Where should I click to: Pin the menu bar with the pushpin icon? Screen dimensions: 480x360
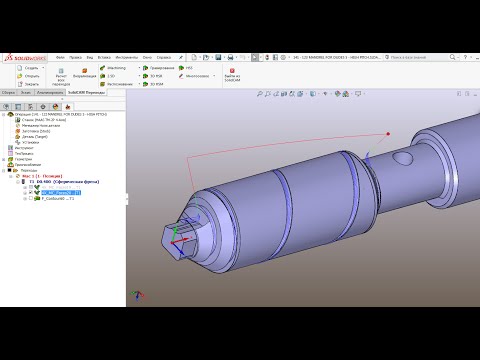(x=181, y=57)
